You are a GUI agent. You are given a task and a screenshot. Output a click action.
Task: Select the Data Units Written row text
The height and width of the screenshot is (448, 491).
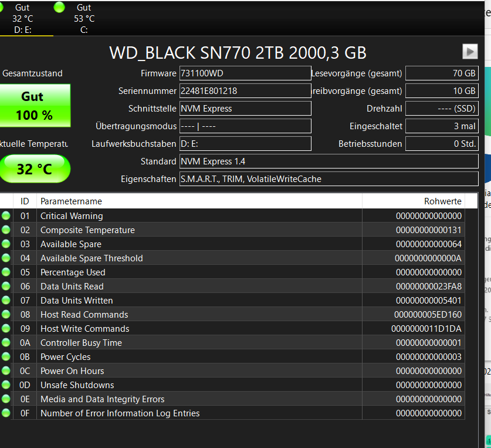77,301
